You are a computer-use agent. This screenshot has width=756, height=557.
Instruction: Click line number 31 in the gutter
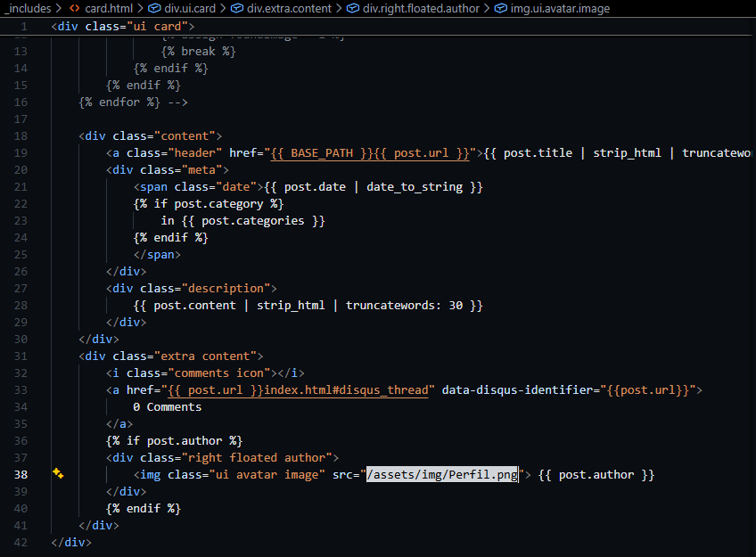(21, 356)
